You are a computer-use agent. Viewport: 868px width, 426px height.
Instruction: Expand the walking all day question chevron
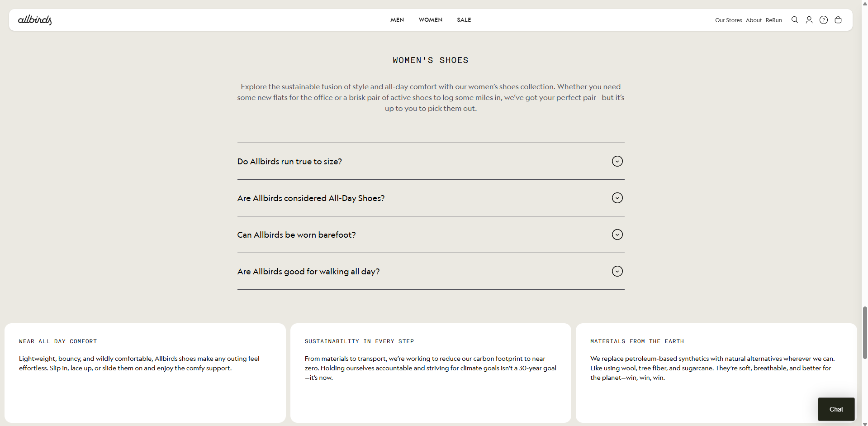click(617, 271)
